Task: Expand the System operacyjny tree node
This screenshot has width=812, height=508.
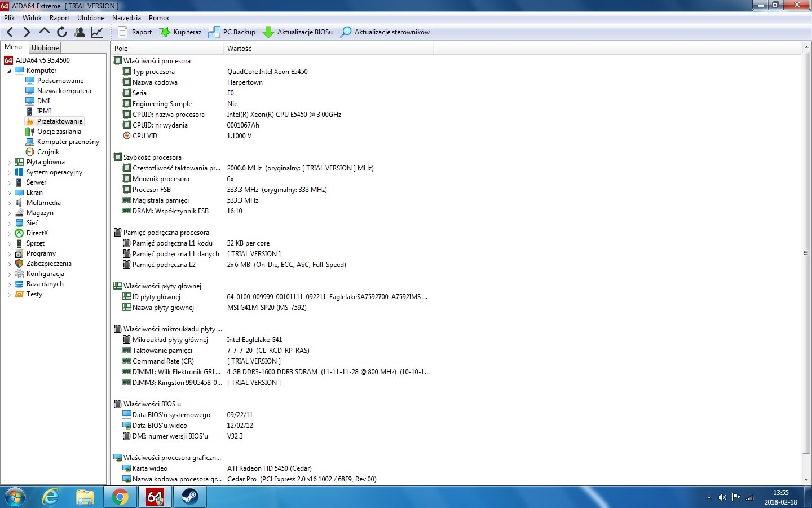Action: coord(9,173)
